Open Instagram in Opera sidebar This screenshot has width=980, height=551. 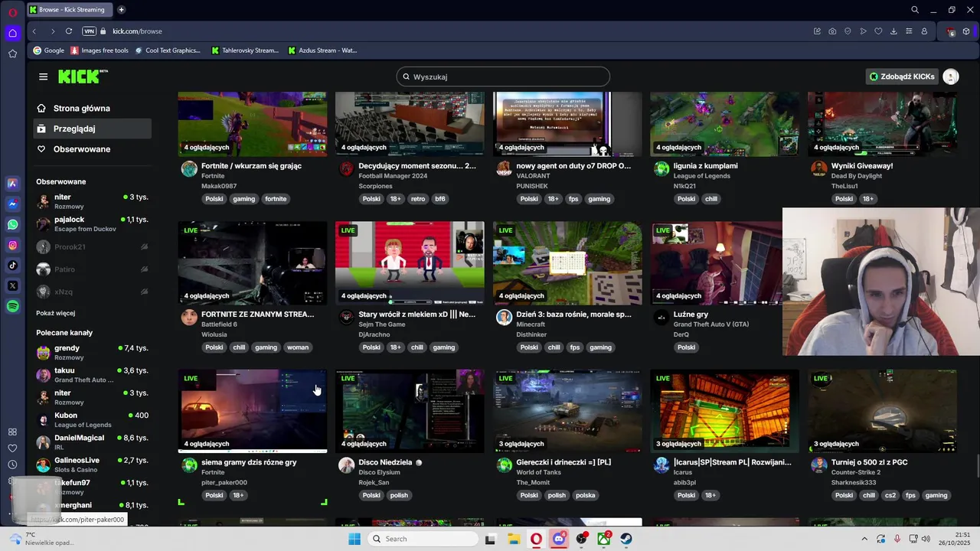coord(12,245)
